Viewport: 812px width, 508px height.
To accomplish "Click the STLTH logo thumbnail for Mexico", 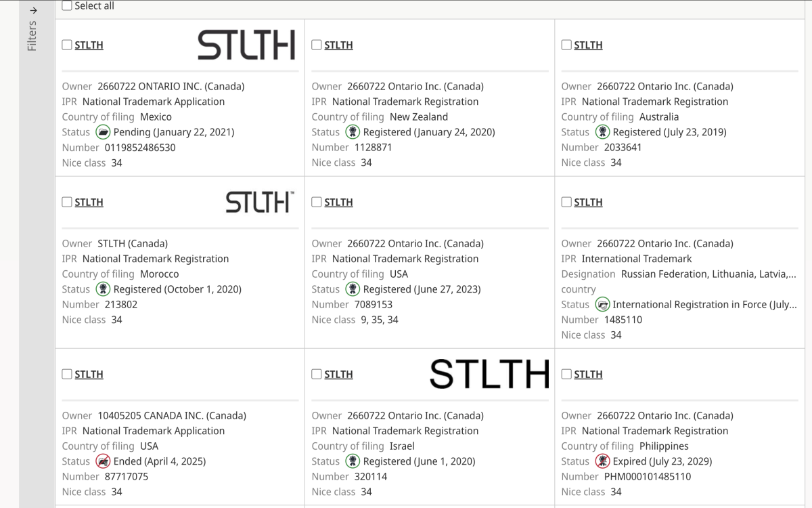I will coord(246,45).
